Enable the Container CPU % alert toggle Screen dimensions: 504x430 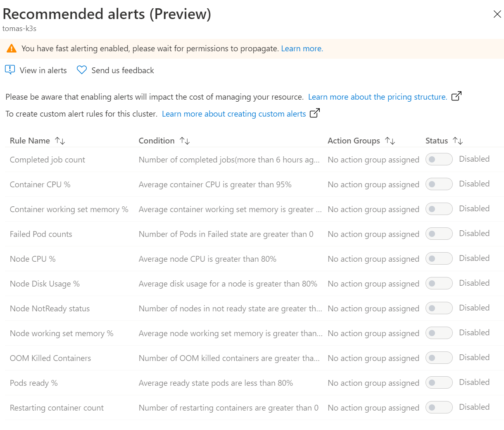tap(439, 184)
